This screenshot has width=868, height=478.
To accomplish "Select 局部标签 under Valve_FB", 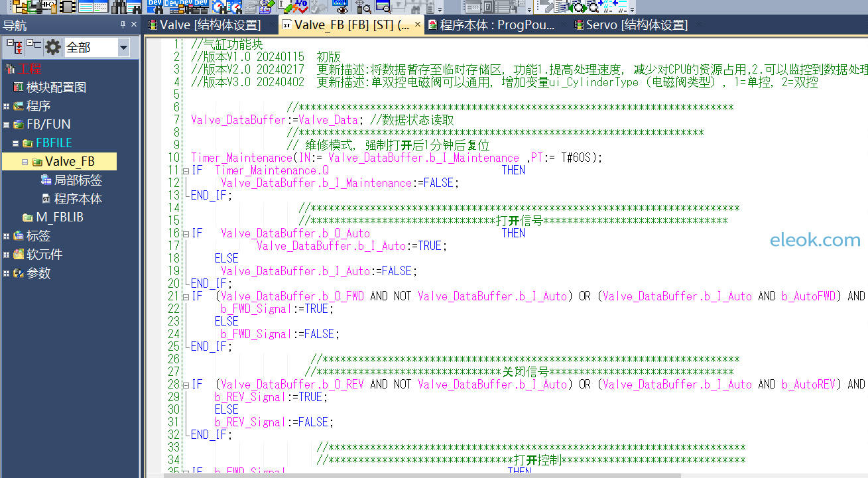I will 78,180.
